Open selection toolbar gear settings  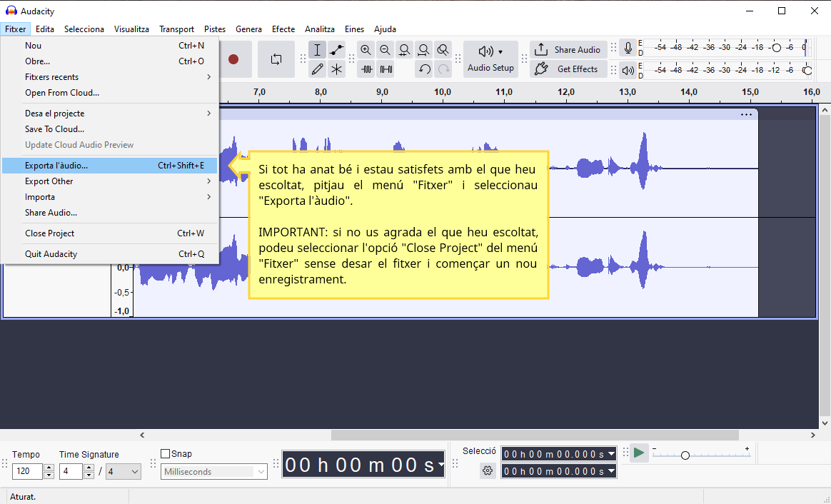(488, 470)
